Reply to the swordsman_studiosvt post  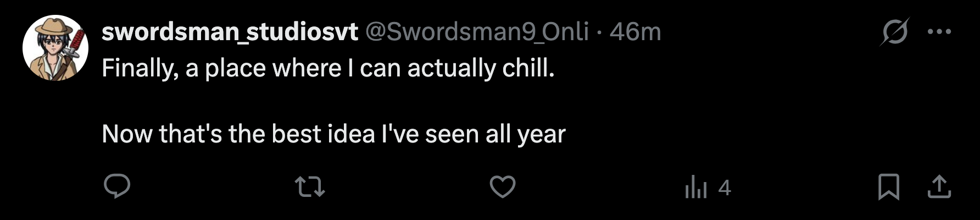point(117,187)
